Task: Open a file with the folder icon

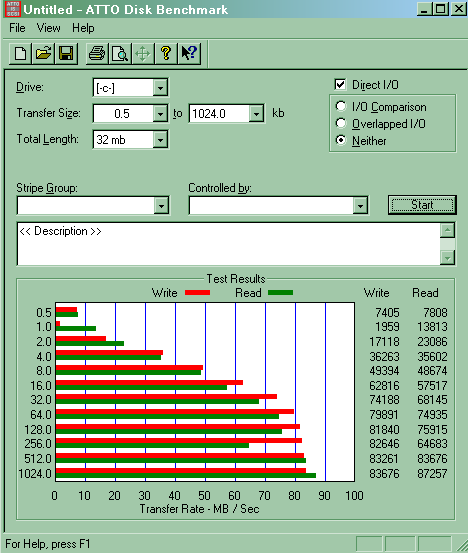Action: [43, 54]
